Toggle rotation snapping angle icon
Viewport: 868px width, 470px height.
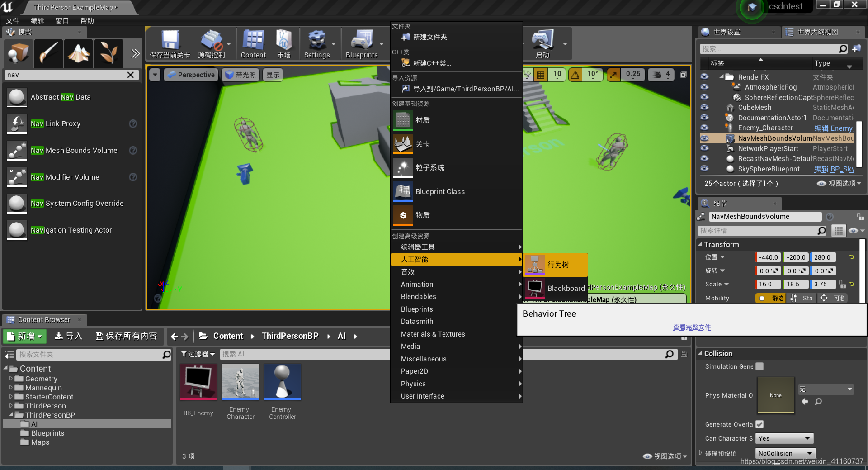pyautogui.click(x=575, y=75)
